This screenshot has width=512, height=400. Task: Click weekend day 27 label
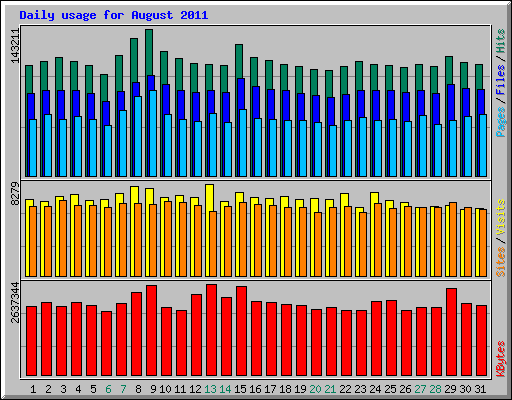420,389
